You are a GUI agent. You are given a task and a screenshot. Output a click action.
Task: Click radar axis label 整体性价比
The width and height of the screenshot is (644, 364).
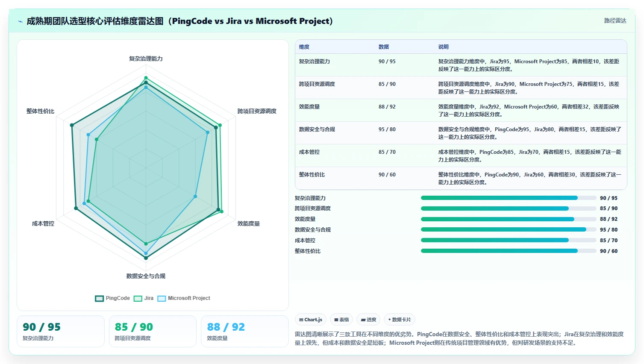click(41, 111)
